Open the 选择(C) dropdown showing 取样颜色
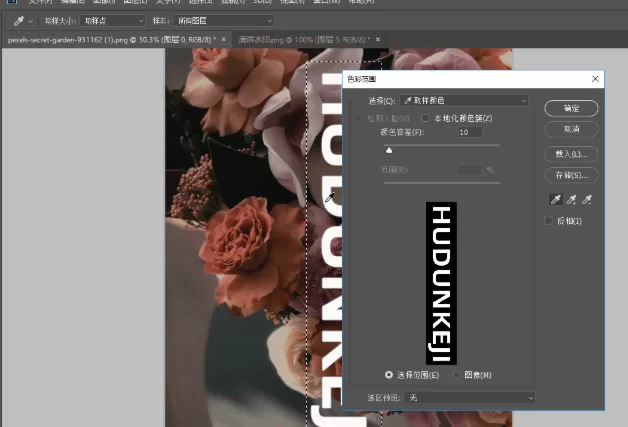This screenshot has height=427, width=628. point(464,101)
